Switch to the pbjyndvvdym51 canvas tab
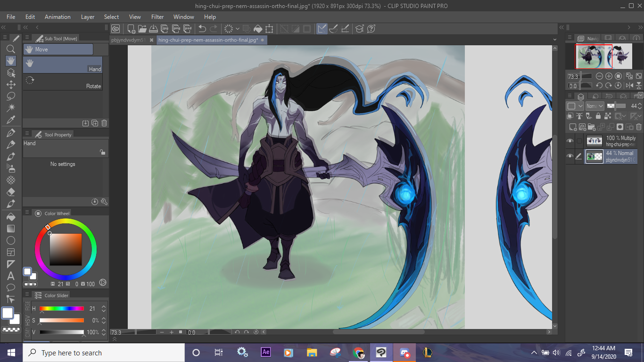 click(x=130, y=40)
